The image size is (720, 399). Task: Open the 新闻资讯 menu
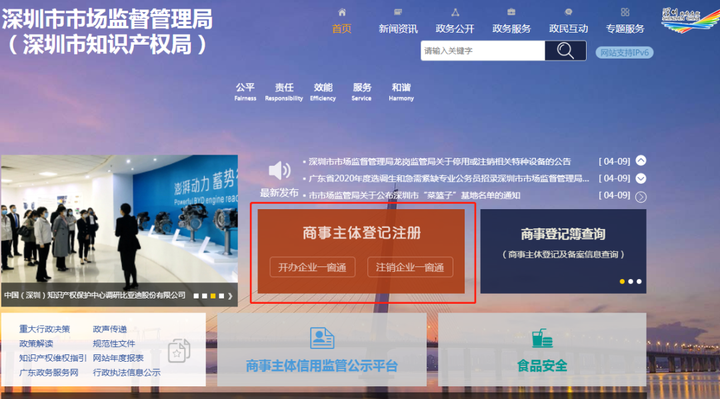(398, 28)
